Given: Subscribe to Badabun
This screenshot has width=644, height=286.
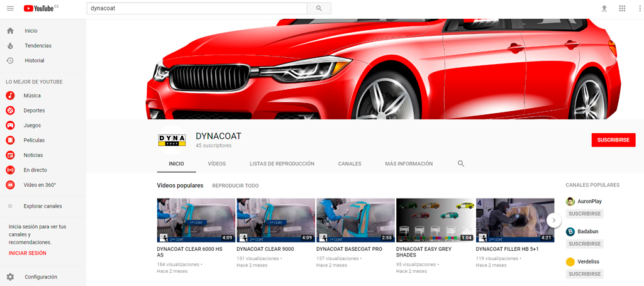Looking at the screenshot, I should [x=584, y=244].
